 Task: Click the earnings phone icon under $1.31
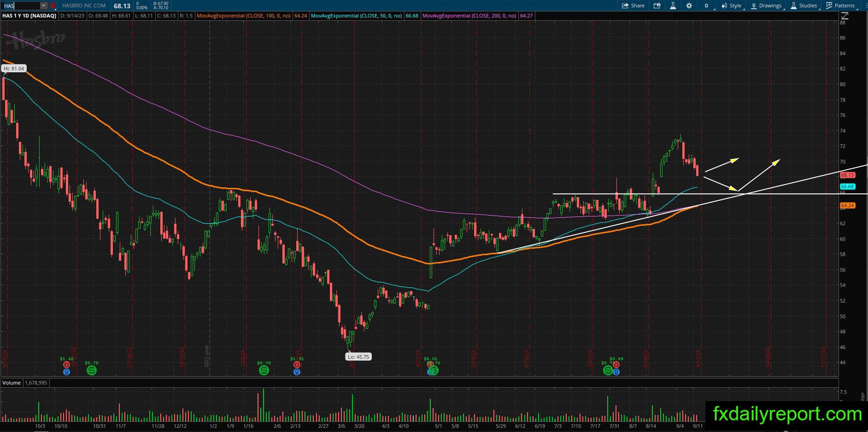(297, 365)
